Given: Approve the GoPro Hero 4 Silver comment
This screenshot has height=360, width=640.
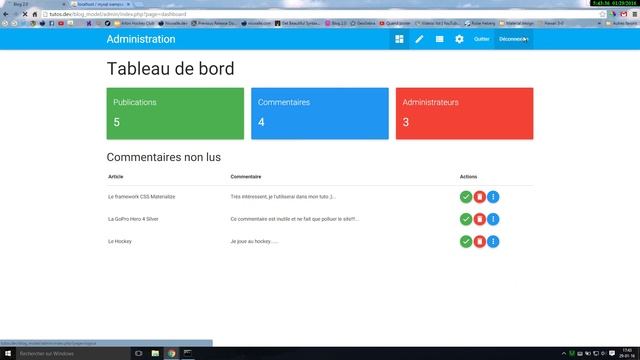Looking at the screenshot, I should click(x=466, y=219).
